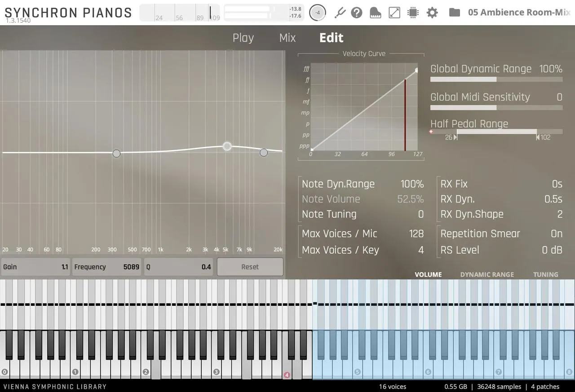Toggle Repetition Smear On value
Viewport: 575px width, 392px height.
pos(557,233)
